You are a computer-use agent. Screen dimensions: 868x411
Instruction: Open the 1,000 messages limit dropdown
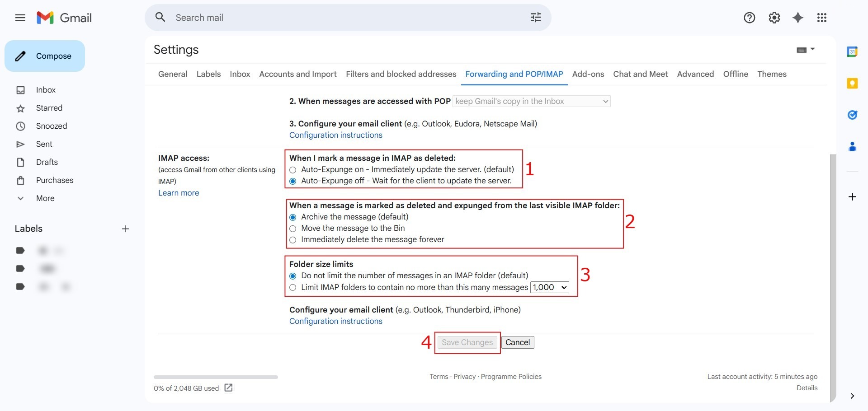(x=550, y=287)
